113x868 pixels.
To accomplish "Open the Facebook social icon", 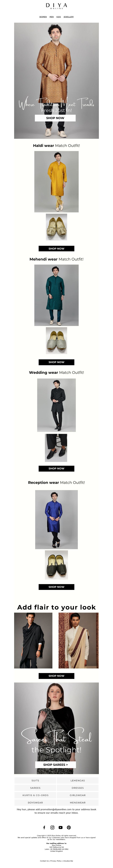I will coord(44,828).
